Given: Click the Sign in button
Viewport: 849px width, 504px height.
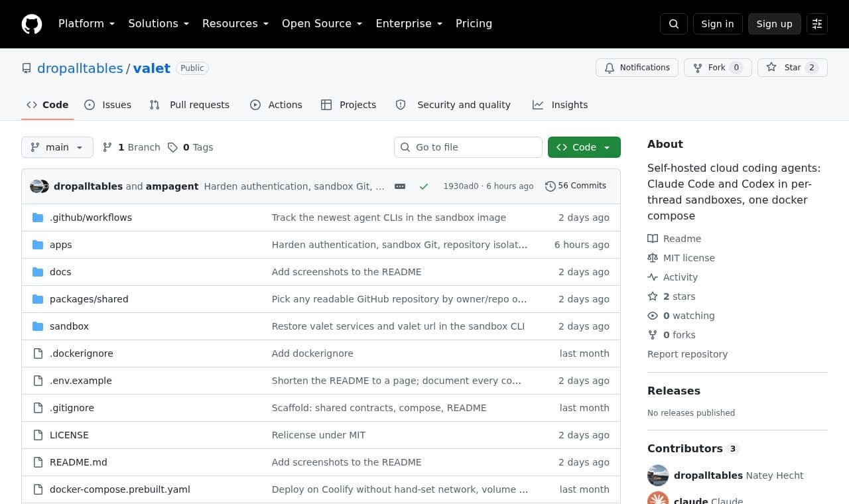Looking at the screenshot, I should coord(718,24).
